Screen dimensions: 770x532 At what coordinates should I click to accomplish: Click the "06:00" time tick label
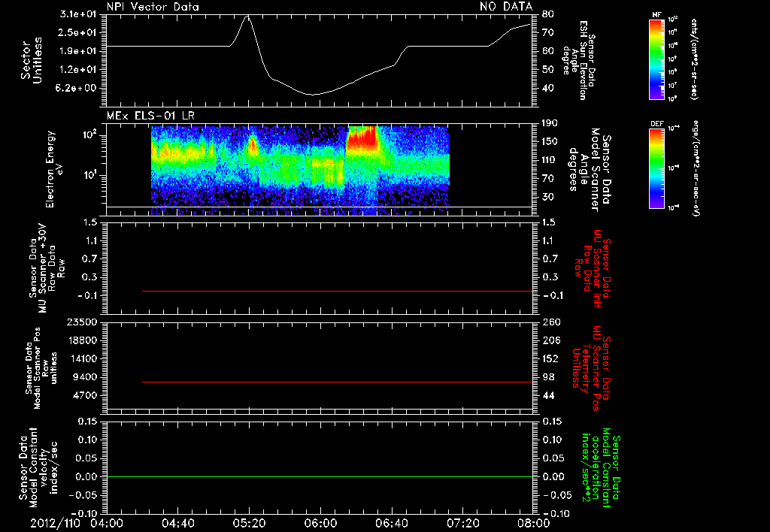(320, 523)
